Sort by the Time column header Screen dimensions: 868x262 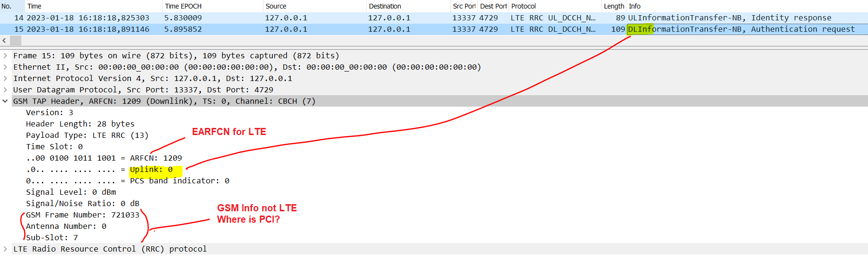[x=94, y=6]
